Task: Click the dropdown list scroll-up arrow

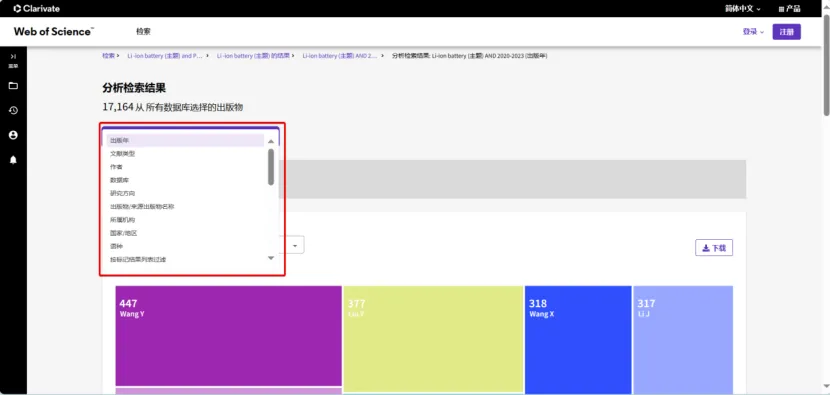Action: coord(271,141)
